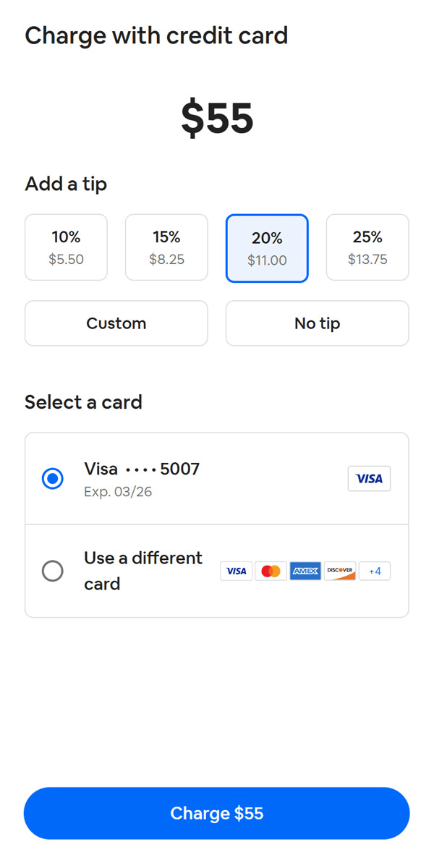The image size is (434, 868).
Task: Click the small Visa icon under different card
Action: click(x=236, y=571)
